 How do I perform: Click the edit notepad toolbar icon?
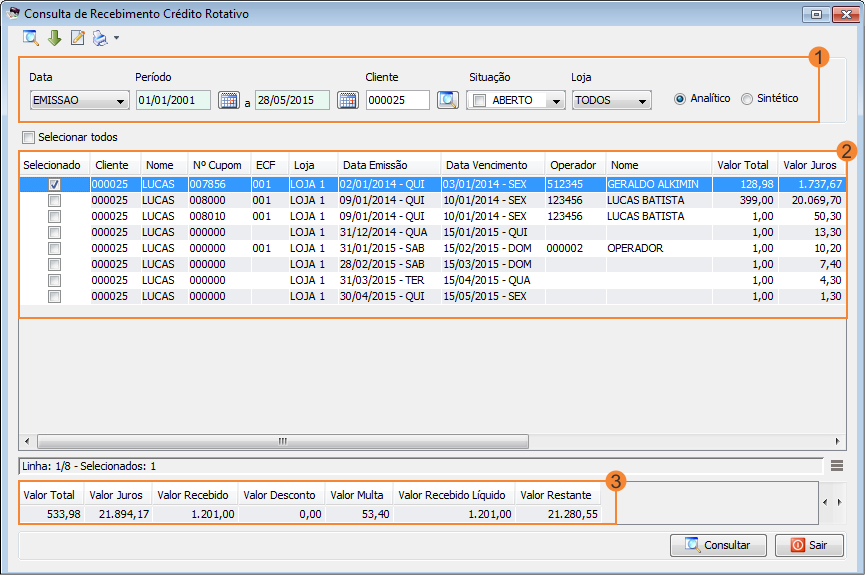click(78, 38)
